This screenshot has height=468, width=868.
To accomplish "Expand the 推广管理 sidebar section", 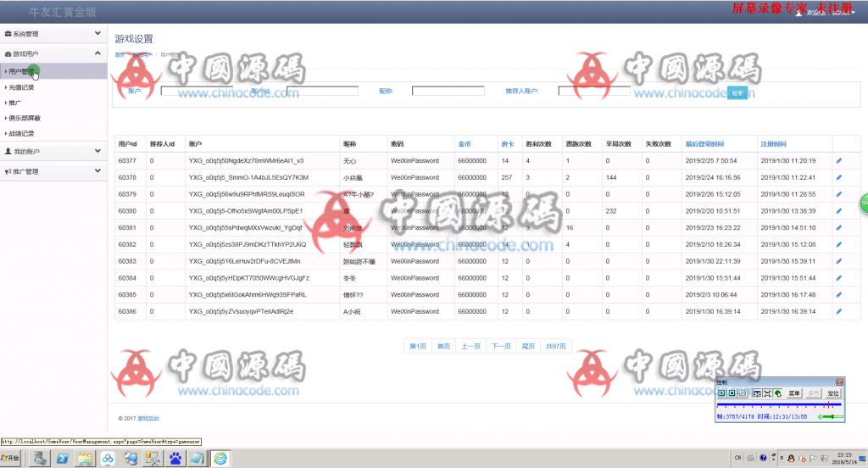I will pos(53,171).
